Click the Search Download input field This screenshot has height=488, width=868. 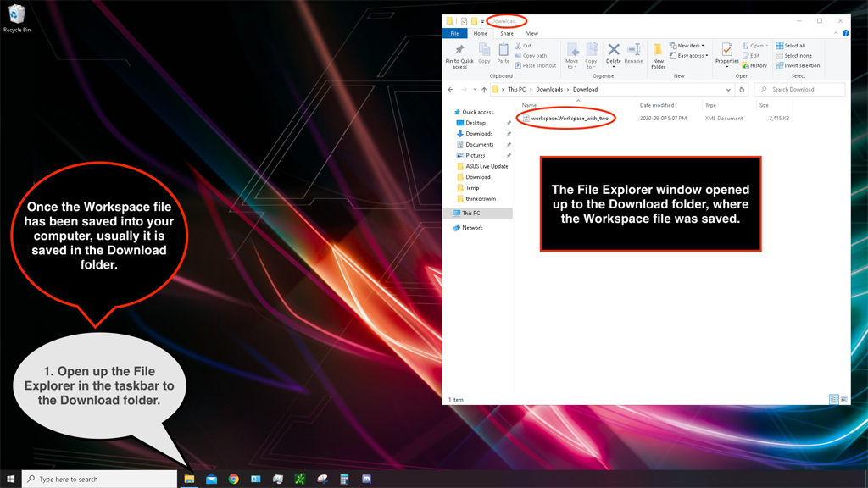(800, 90)
